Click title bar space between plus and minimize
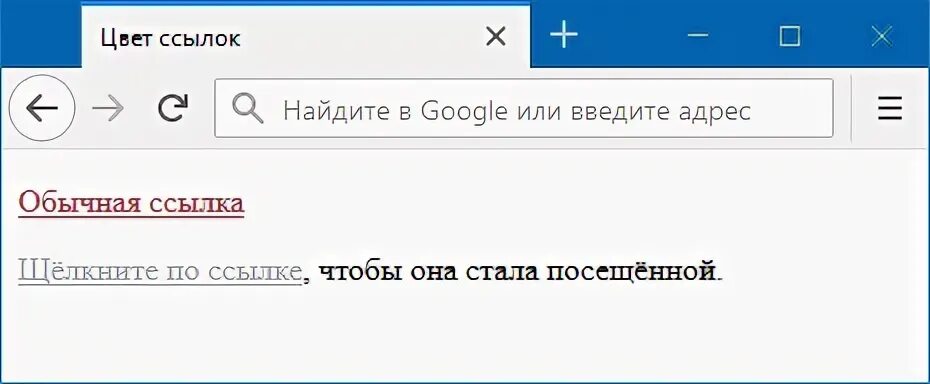This screenshot has height=384, width=930. point(632,36)
